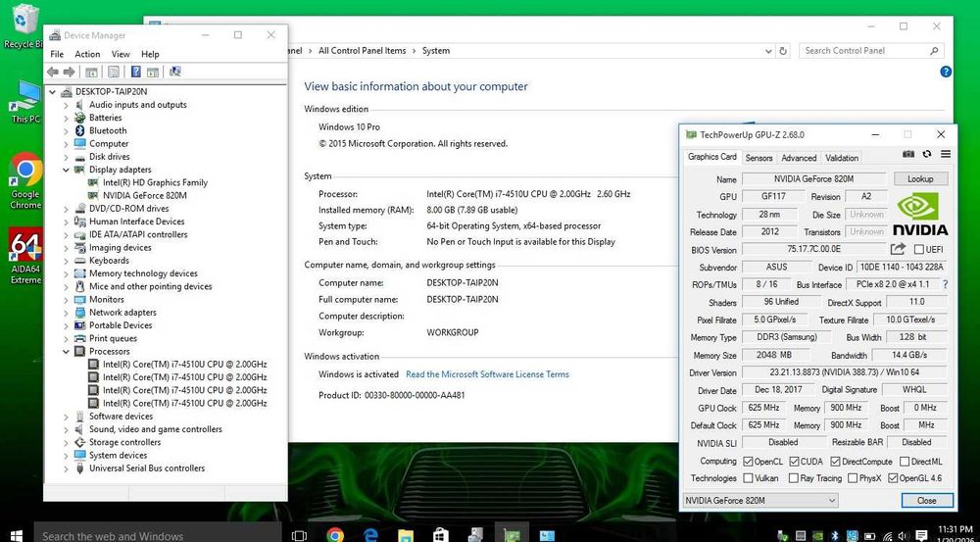980x542 pixels.
Task: Open the Device Manager File menu
Action: coord(57,54)
